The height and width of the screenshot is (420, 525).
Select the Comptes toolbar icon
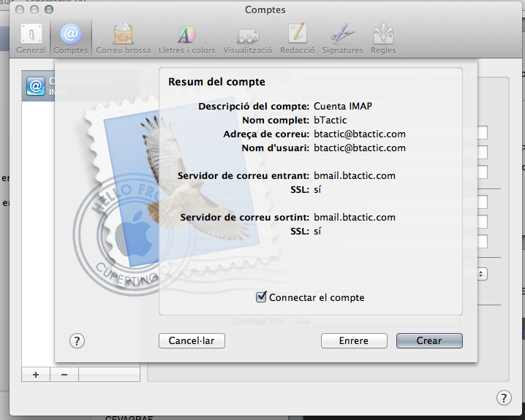(x=71, y=39)
